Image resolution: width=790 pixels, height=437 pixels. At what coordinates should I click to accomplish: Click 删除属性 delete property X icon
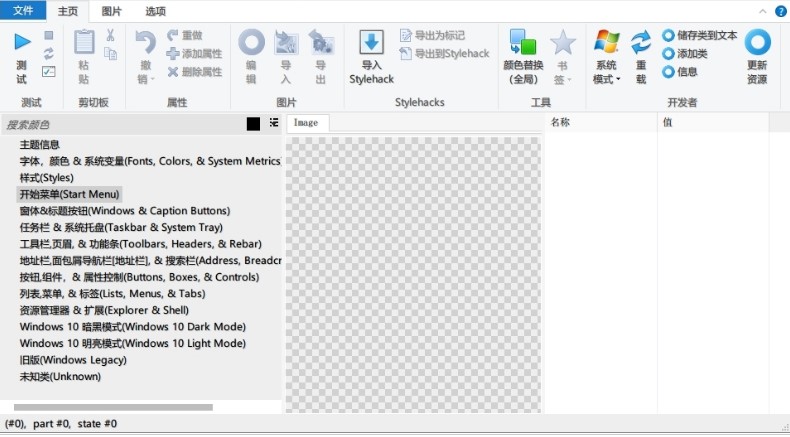(173, 72)
